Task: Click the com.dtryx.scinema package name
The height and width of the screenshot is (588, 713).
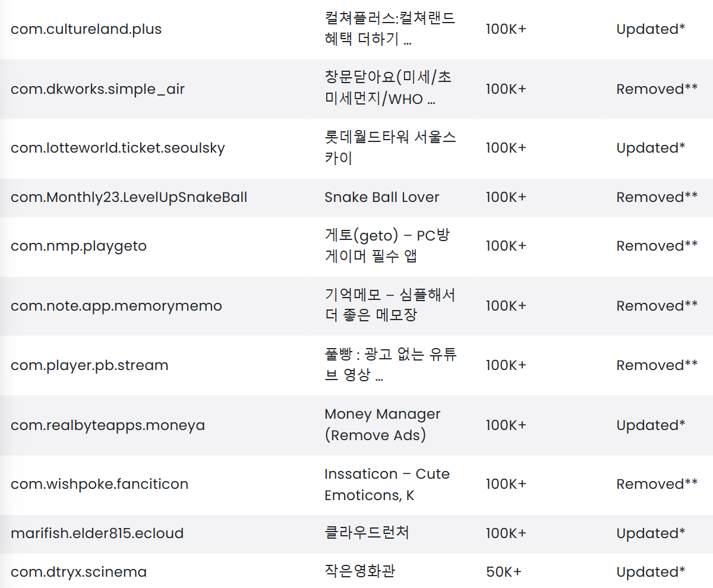Action: (x=78, y=572)
